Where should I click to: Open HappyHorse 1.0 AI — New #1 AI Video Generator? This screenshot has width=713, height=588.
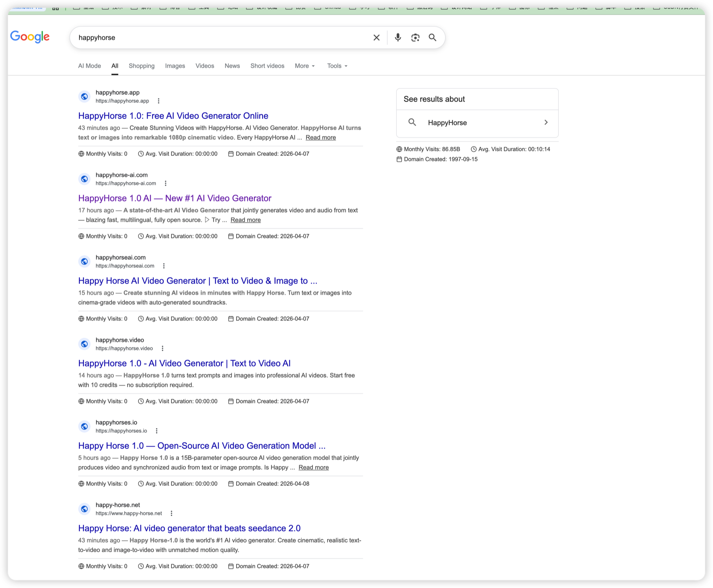click(175, 198)
